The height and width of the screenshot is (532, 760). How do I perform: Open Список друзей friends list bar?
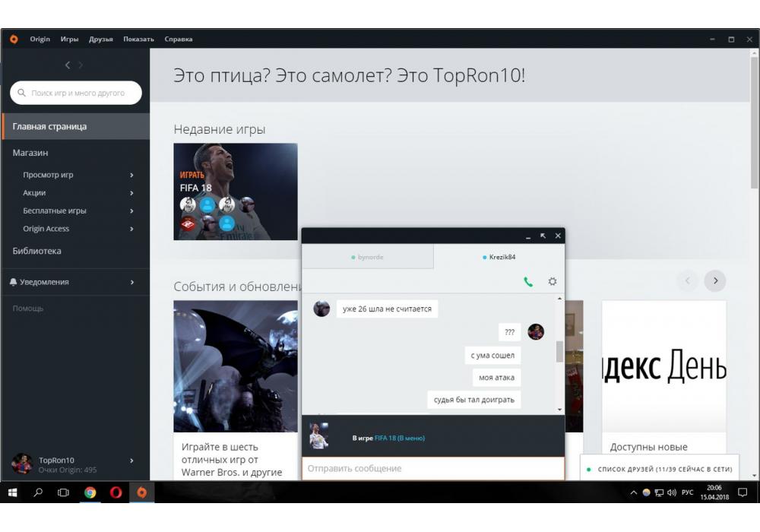tap(660, 469)
